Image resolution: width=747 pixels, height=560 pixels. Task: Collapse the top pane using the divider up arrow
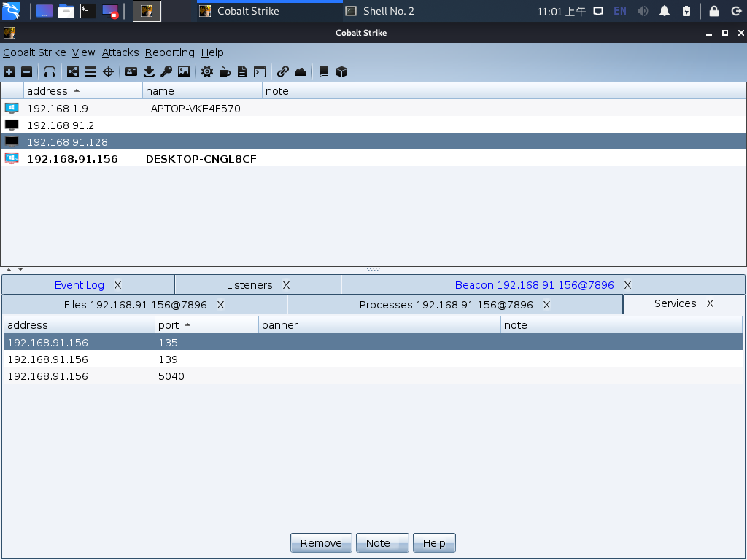9,270
